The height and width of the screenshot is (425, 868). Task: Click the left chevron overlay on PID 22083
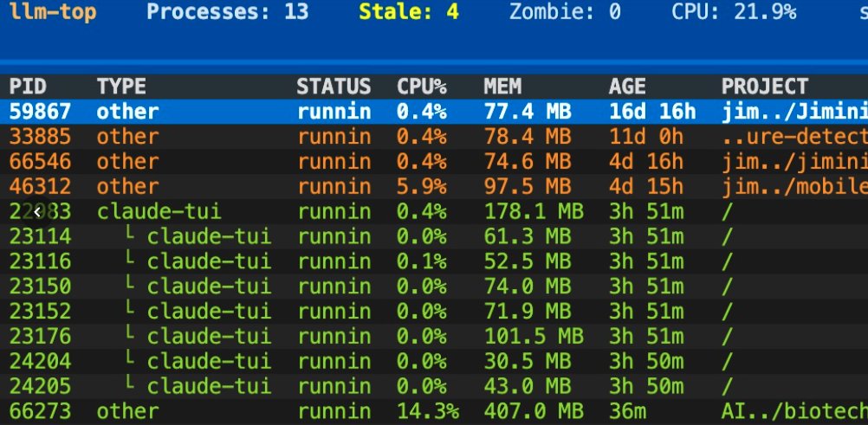pyautogui.click(x=37, y=212)
